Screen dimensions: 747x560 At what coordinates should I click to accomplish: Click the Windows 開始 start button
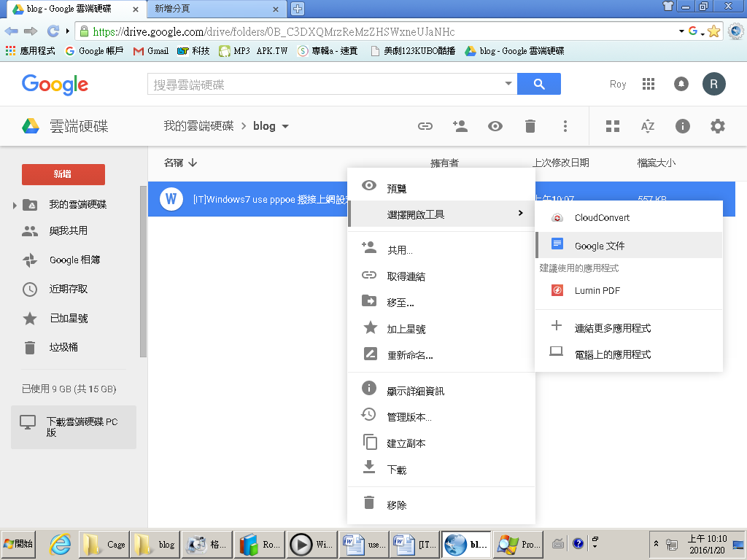[x=18, y=544]
